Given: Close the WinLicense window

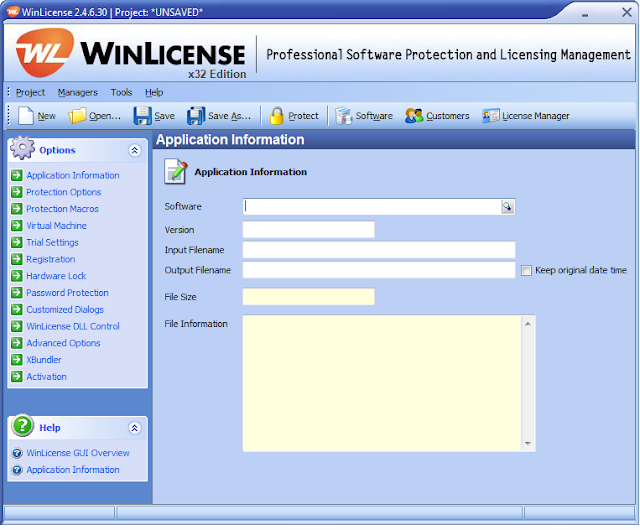Looking at the screenshot, I should pyautogui.click(x=627, y=12).
